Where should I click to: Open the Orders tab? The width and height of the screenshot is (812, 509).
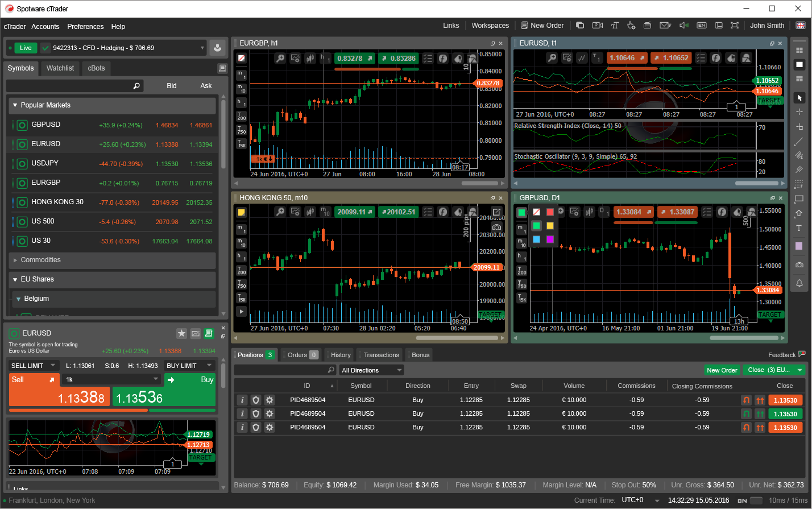tap(301, 355)
